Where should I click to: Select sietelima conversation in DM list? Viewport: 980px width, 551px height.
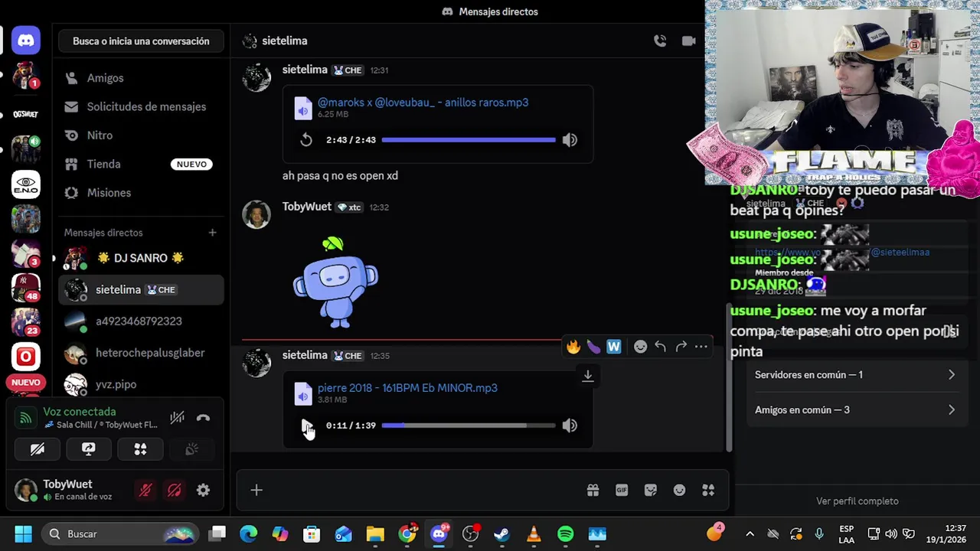pyautogui.click(x=141, y=290)
